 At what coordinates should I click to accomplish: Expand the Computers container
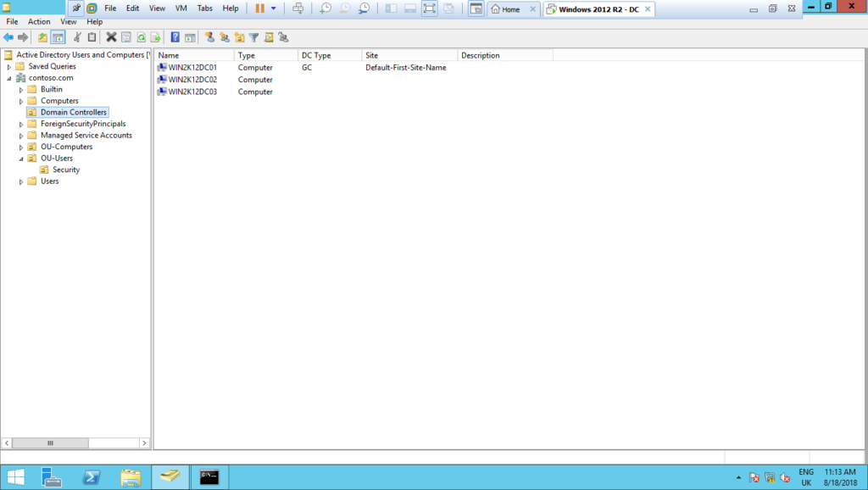click(21, 102)
